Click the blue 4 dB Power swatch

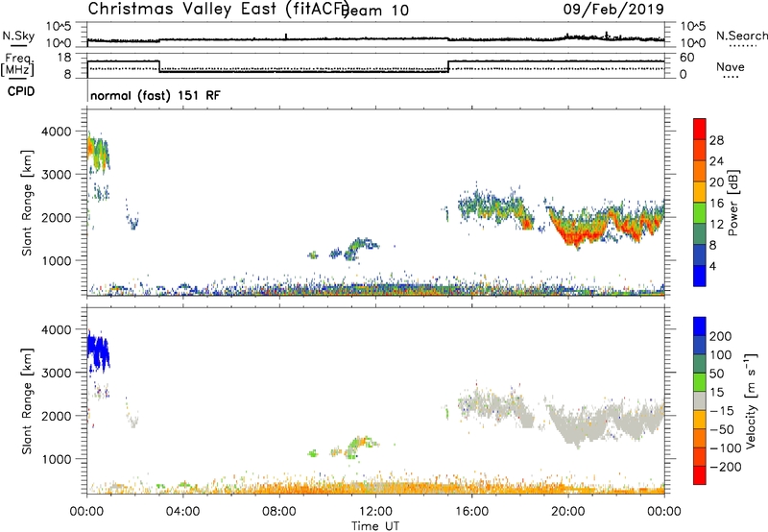(700, 276)
